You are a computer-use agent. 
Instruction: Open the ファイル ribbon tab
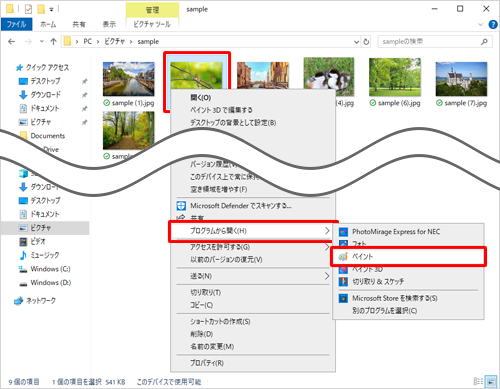point(16,24)
